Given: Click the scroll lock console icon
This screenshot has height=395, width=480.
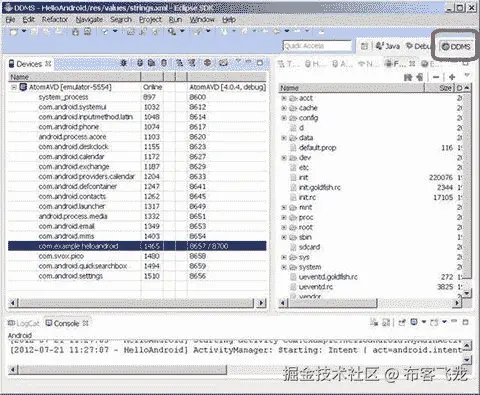Looking at the screenshot, I should click(x=386, y=322).
